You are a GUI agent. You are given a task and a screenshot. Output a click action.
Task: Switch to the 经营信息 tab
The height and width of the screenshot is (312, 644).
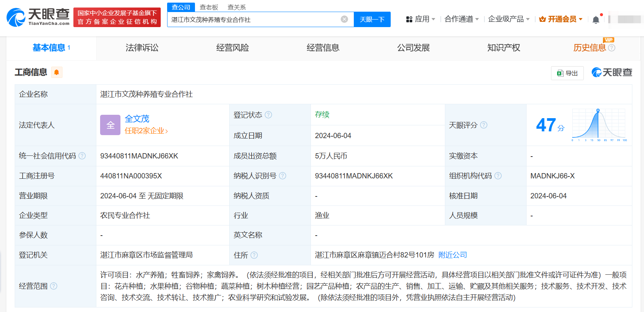coord(323,48)
